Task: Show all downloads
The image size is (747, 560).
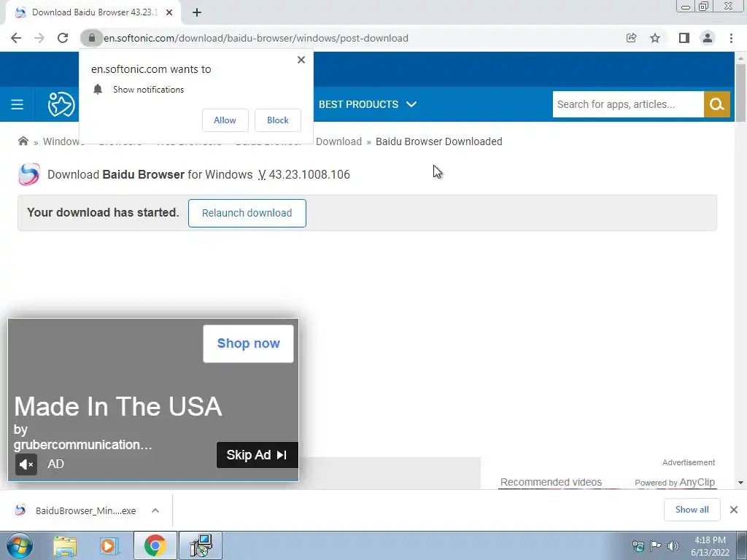Action: tap(692, 510)
